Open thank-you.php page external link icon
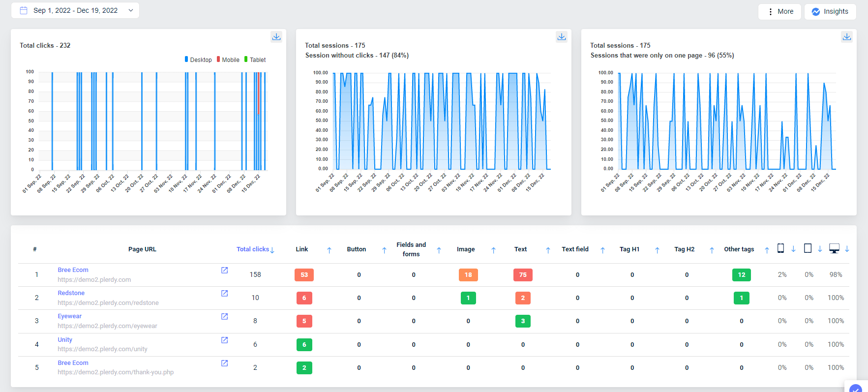868x392 pixels. tap(225, 363)
